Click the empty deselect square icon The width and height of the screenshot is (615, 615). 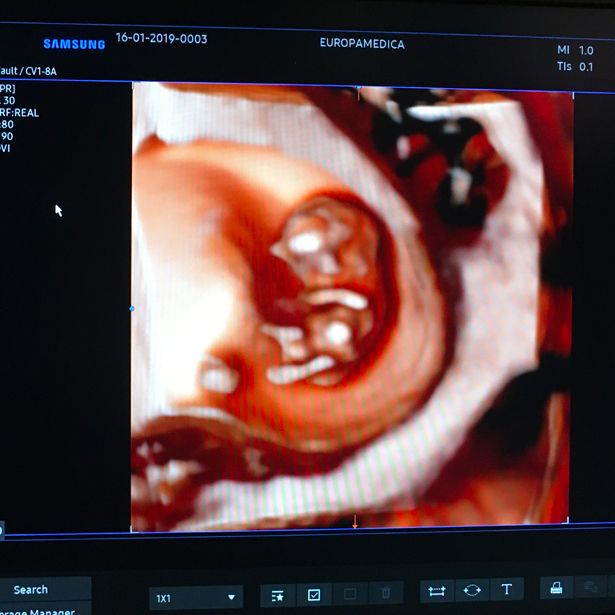click(x=349, y=595)
